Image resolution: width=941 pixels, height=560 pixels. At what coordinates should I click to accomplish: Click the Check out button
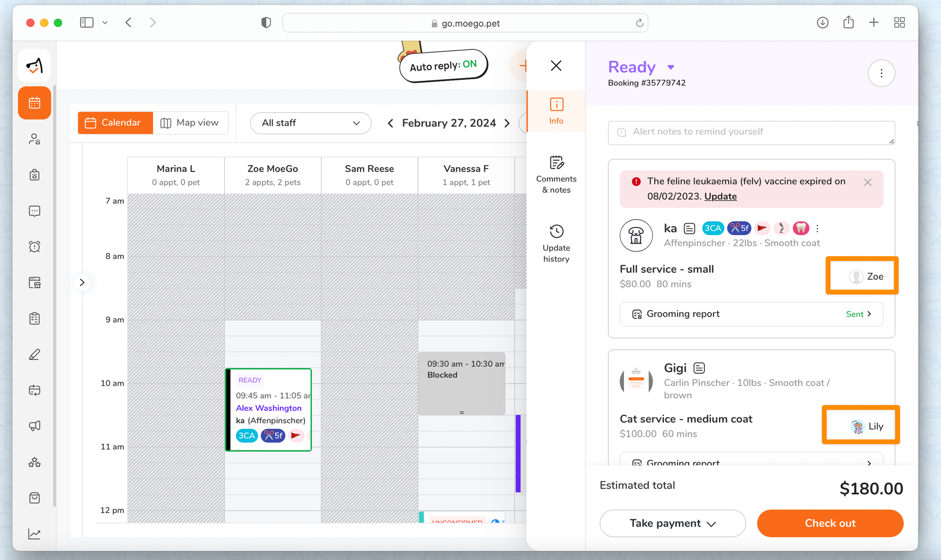click(830, 523)
